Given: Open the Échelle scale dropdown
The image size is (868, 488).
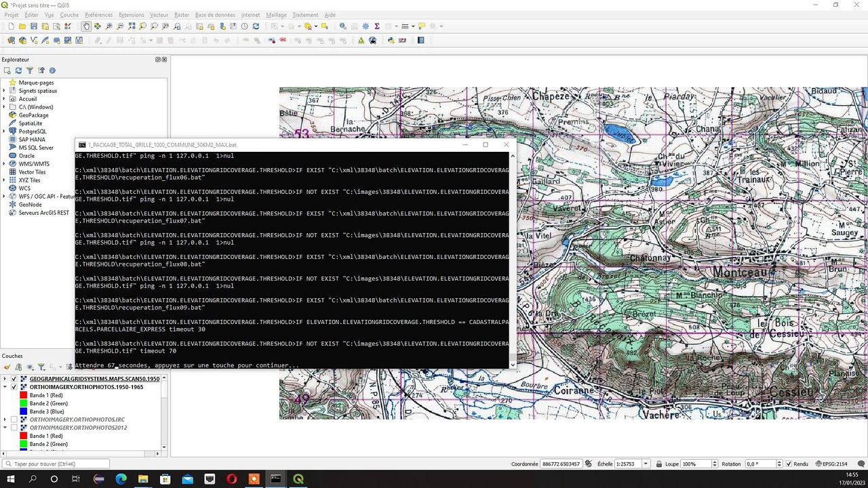Looking at the screenshot, I should [x=646, y=464].
